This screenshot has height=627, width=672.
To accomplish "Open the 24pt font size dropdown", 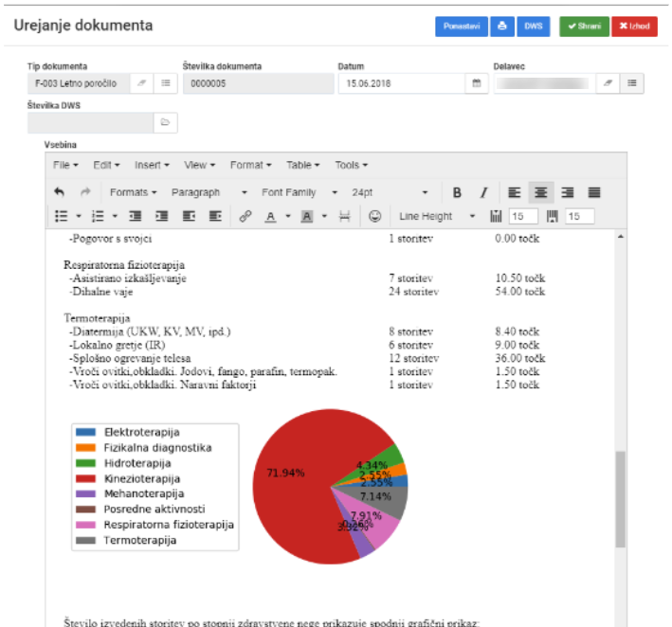I will 390,192.
